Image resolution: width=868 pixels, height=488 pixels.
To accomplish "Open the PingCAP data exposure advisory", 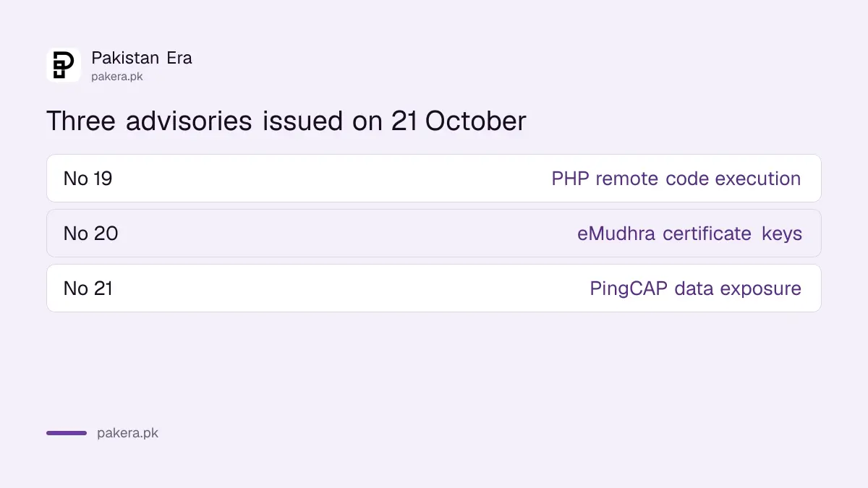I will (x=696, y=288).
